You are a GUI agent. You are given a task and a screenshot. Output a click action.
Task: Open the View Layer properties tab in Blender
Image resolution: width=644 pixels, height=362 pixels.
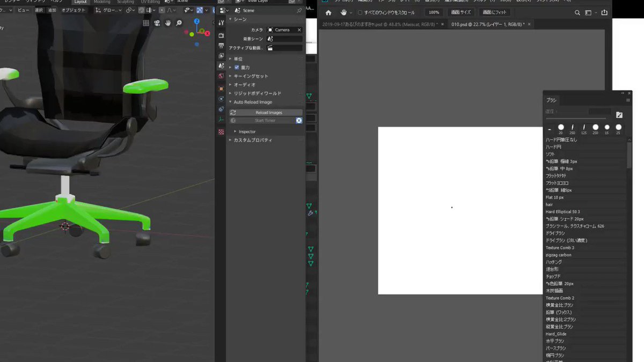[221, 55]
